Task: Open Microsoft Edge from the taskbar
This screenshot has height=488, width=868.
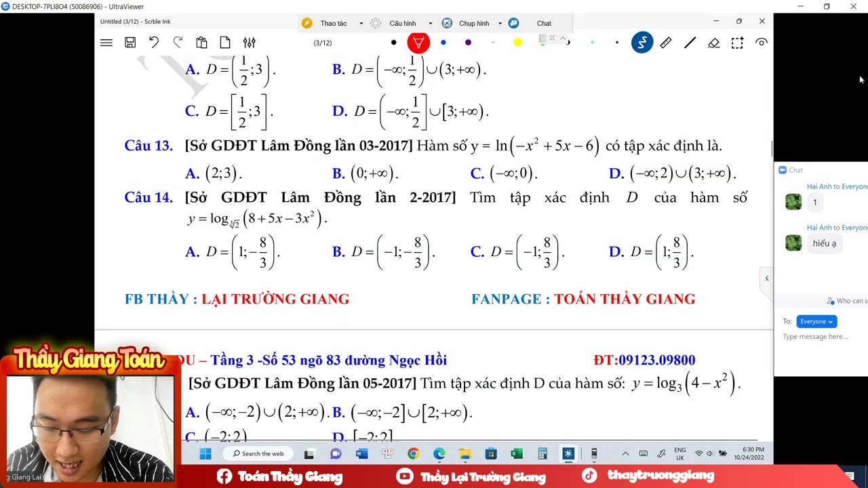Action: click(x=439, y=453)
